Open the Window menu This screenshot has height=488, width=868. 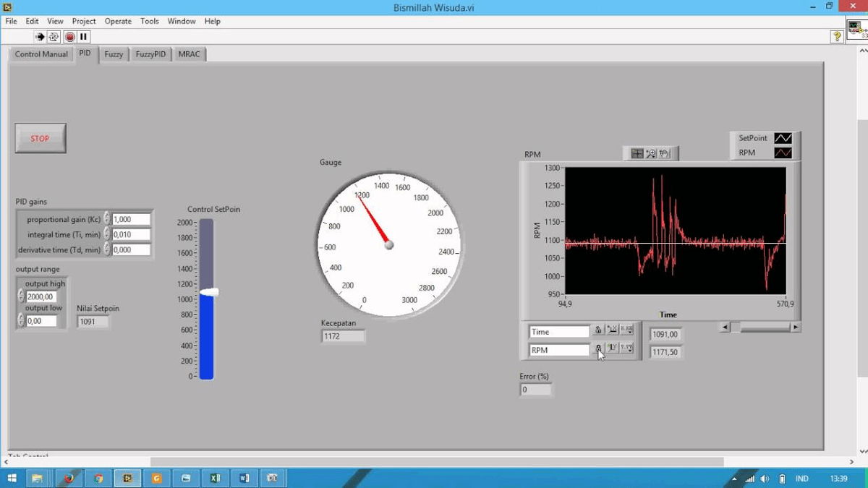click(182, 21)
